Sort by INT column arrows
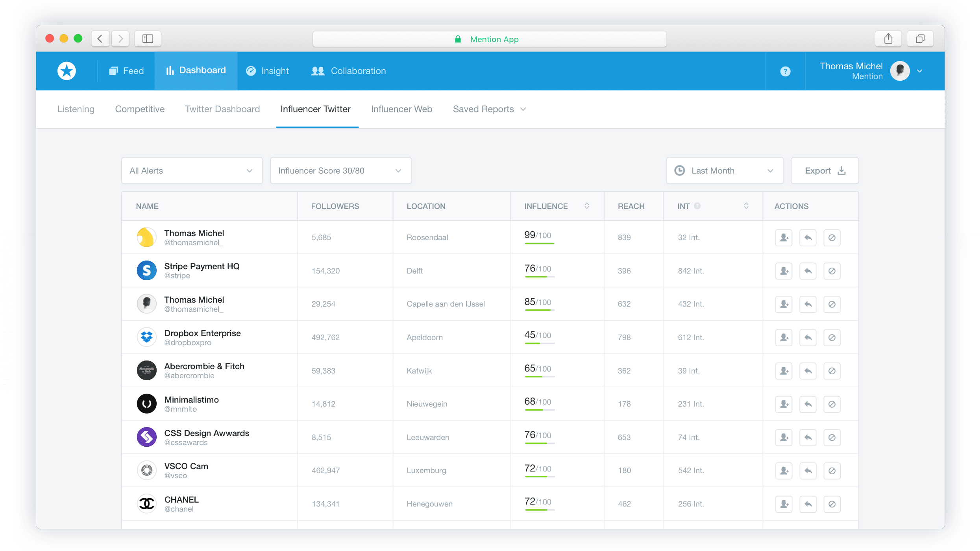980x551 pixels. [746, 206]
